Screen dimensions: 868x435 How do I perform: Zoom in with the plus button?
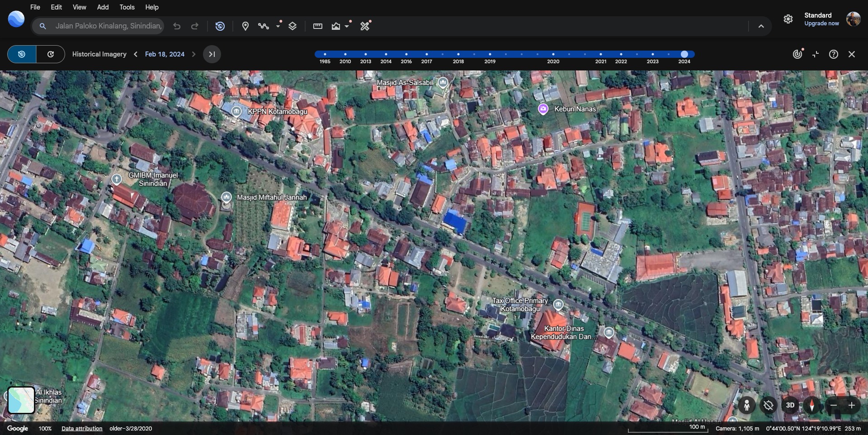852,405
